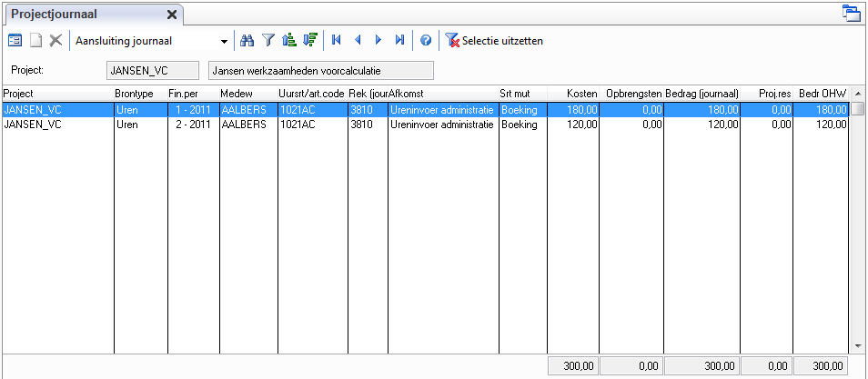Close the Projectjournaal tab
The image size is (868, 379).
pos(172,15)
